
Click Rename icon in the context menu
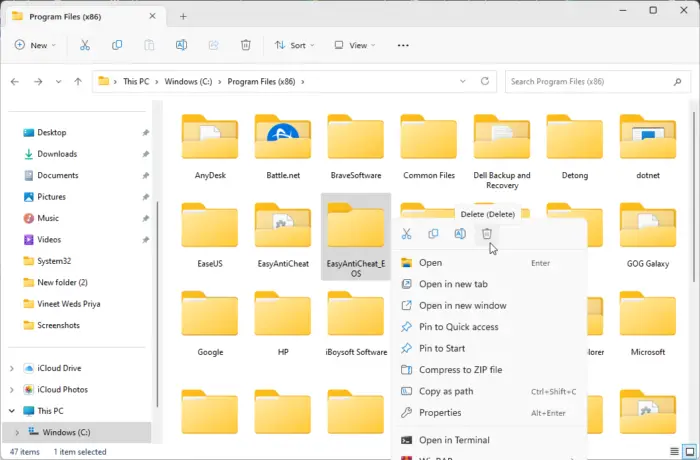click(x=460, y=234)
